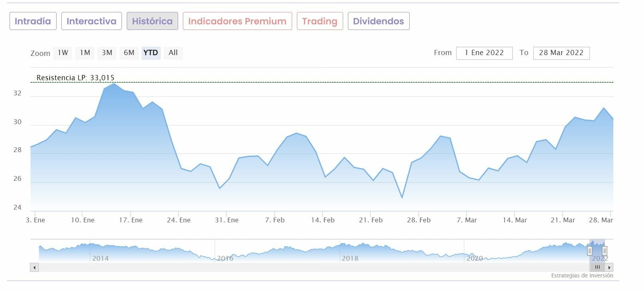Click the From date field

(x=484, y=53)
